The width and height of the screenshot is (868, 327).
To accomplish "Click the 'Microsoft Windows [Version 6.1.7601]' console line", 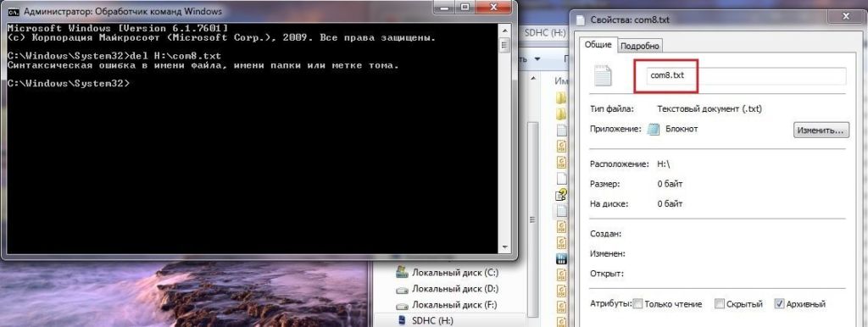I will 118,28.
